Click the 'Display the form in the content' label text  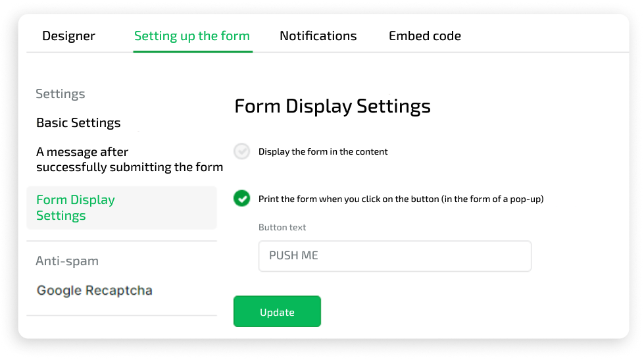coord(323,152)
